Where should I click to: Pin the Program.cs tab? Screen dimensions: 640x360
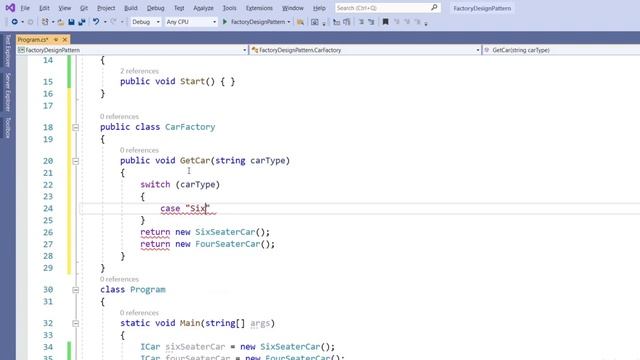point(56,40)
